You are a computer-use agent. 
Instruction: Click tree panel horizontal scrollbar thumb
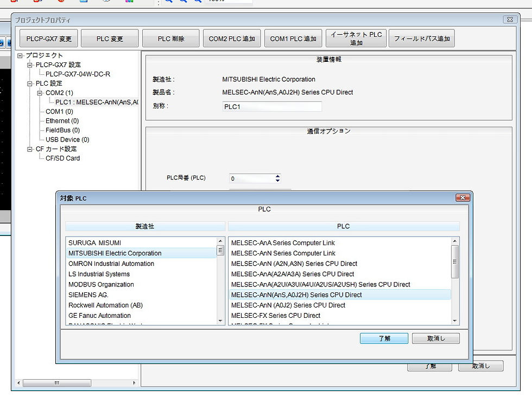click(x=56, y=383)
